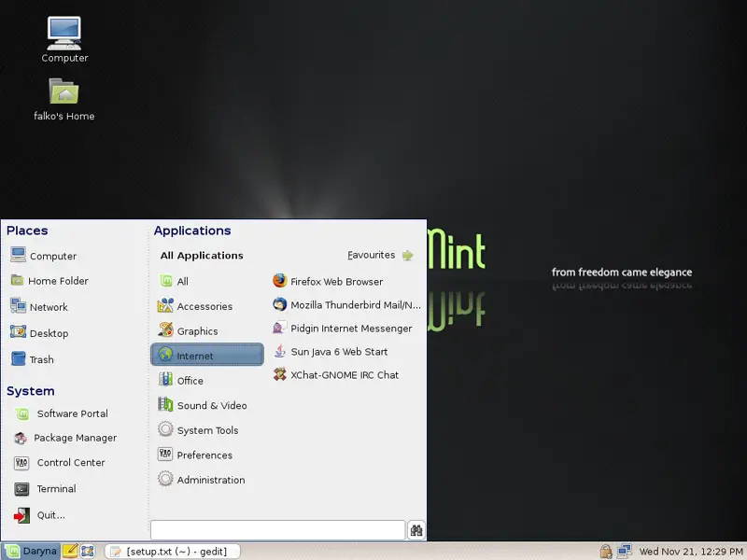Screen dimensions: 747x560
Task: Open Trash from Places
Action: (32, 359)
